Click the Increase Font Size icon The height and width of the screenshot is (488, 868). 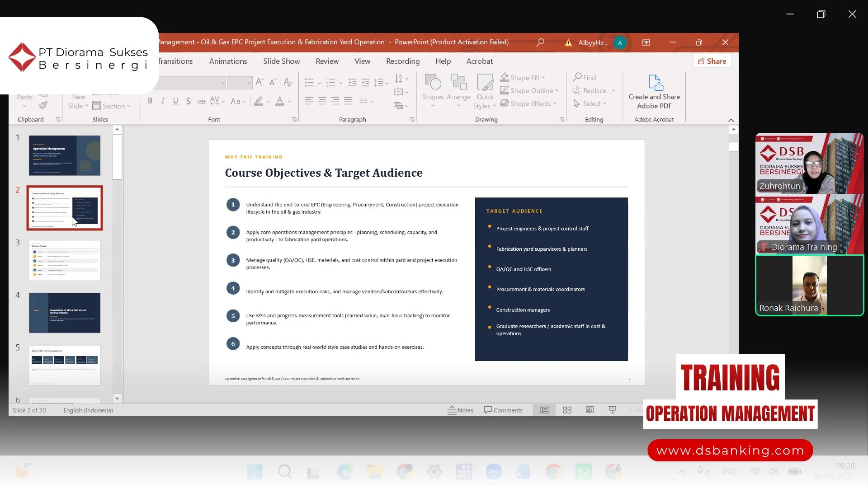pyautogui.click(x=259, y=82)
